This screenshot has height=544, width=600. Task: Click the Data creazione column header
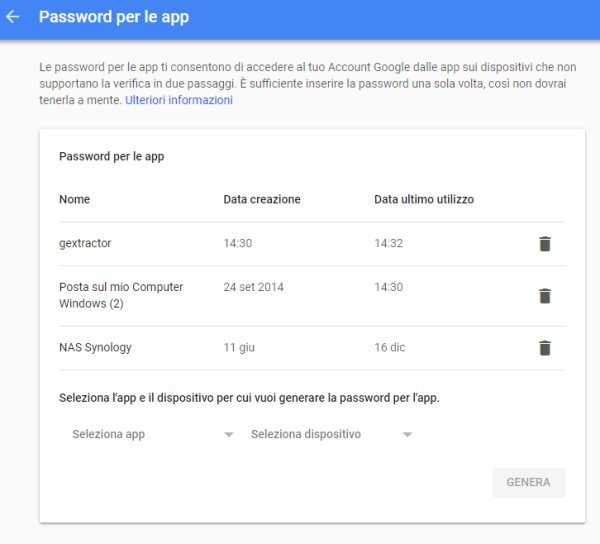click(x=262, y=199)
